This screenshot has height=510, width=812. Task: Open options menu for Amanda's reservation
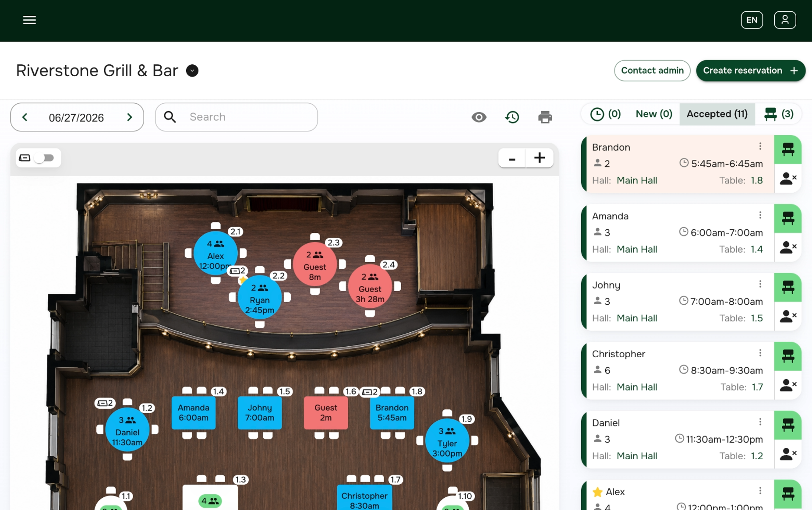coord(760,215)
